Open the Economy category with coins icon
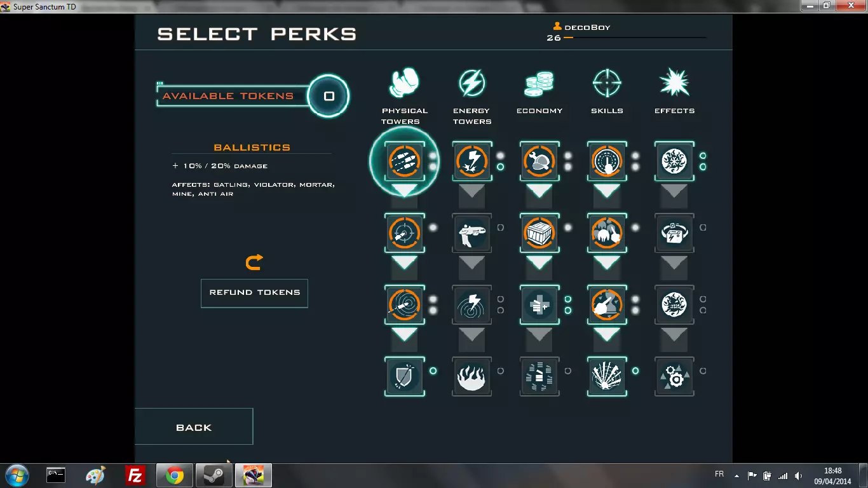Viewport: 868px width, 488px height. [x=539, y=92]
